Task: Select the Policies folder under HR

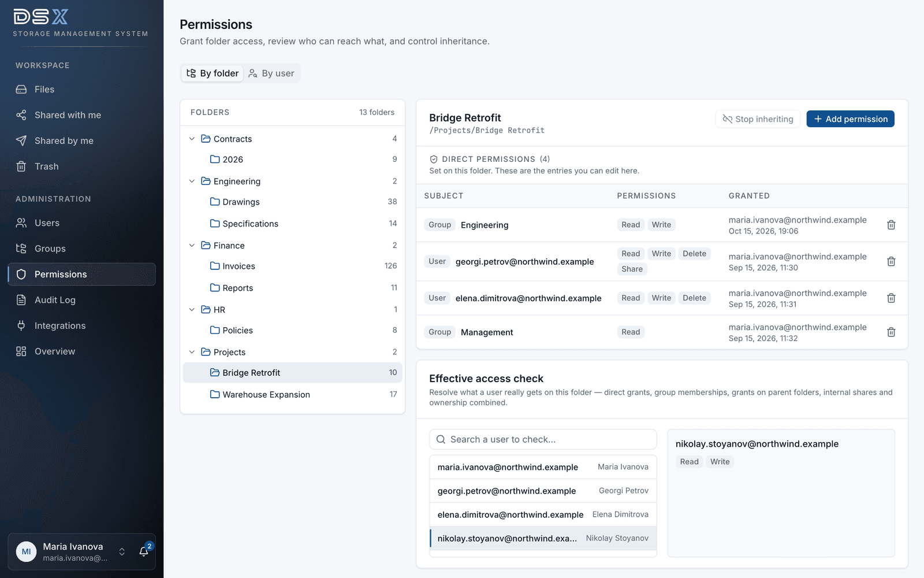Action: (293, 330)
